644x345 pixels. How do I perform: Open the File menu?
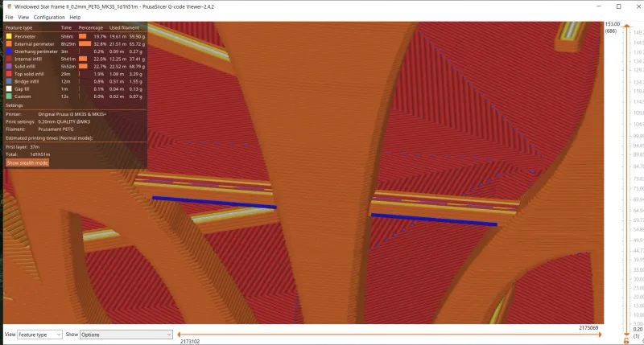(x=9, y=17)
